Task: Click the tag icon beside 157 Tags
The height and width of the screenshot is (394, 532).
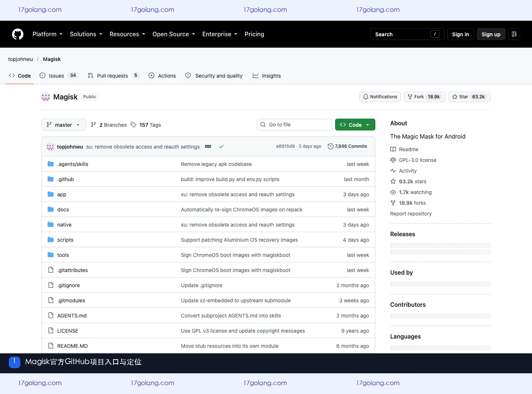Action: (133, 125)
